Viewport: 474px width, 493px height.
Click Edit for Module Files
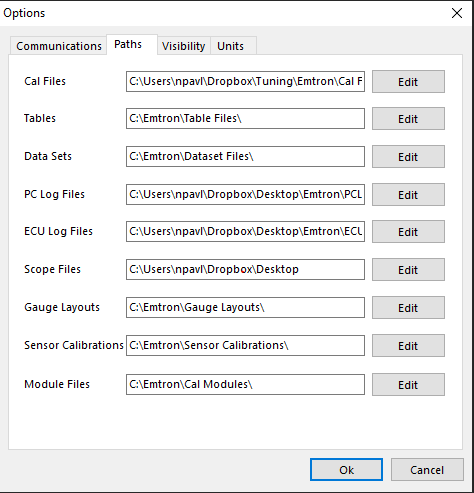click(408, 385)
